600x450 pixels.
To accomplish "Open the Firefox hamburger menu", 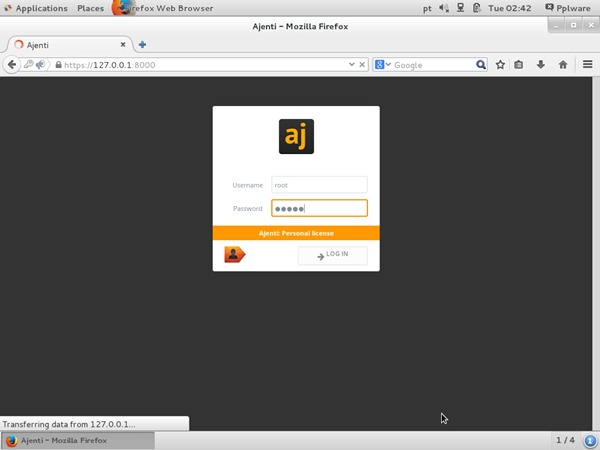I will click(588, 64).
